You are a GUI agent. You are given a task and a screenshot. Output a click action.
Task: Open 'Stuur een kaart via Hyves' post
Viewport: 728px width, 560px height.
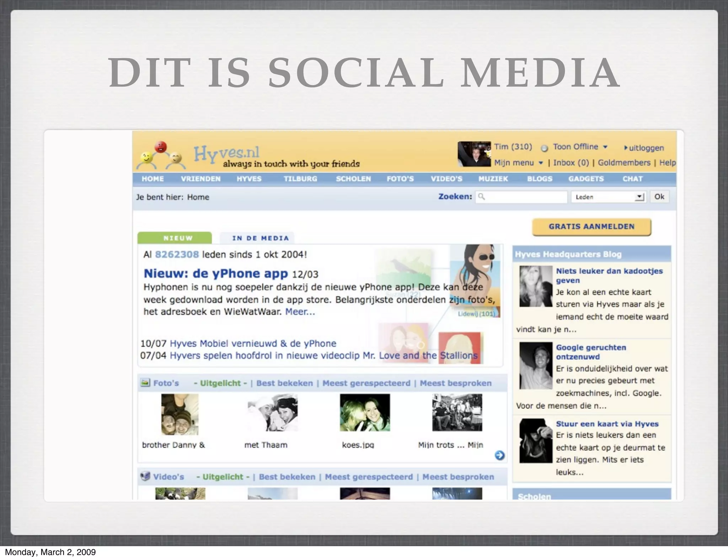607,424
